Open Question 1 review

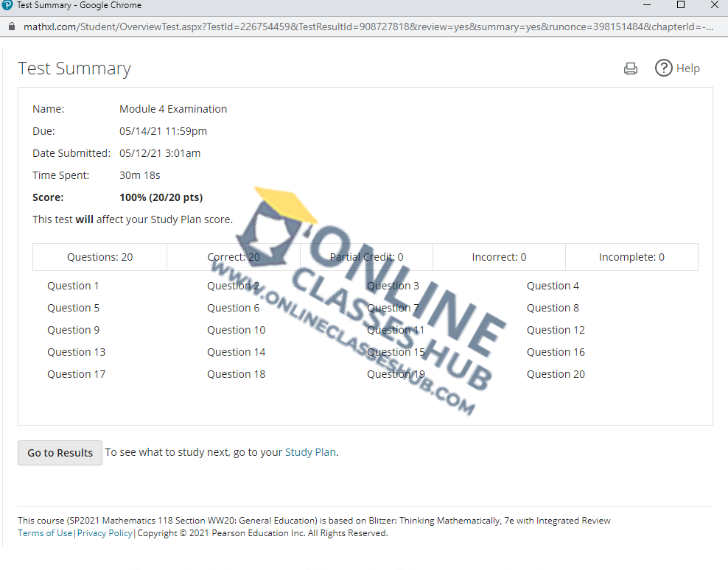pyautogui.click(x=73, y=286)
